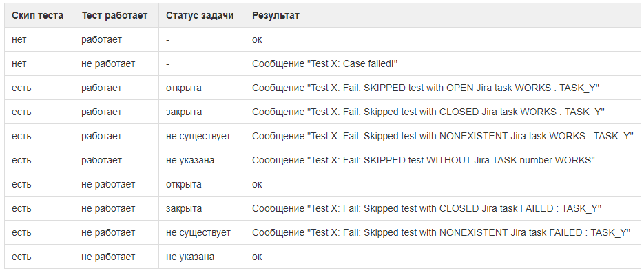Screen dimensions: 644x271
Task: Click the 'Тест работает' column header
Action: [x=114, y=16]
